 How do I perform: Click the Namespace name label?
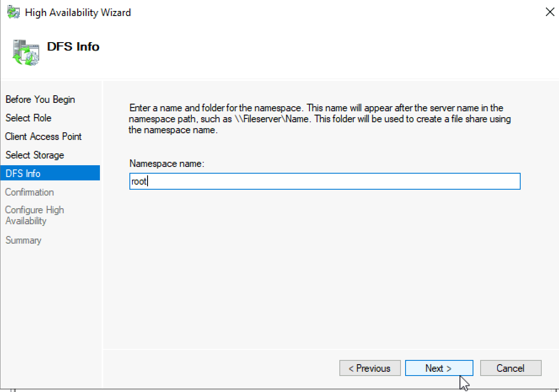pos(167,164)
